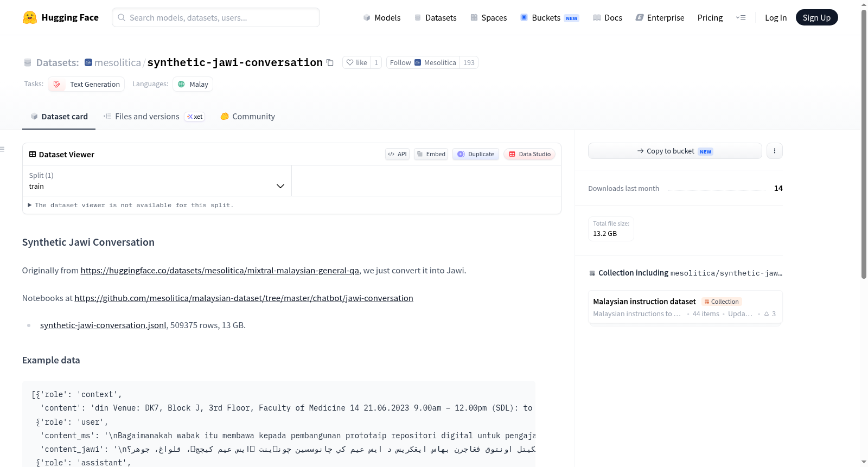This screenshot has height=467, width=868.
Task: Open the Split train dropdown
Action: (x=157, y=181)
